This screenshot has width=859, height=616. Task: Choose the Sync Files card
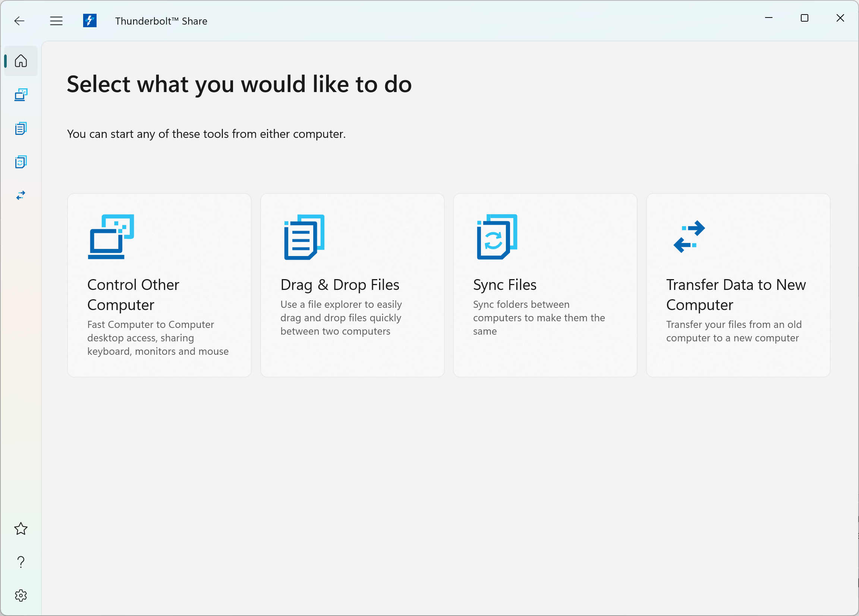(x=545, y=285)
